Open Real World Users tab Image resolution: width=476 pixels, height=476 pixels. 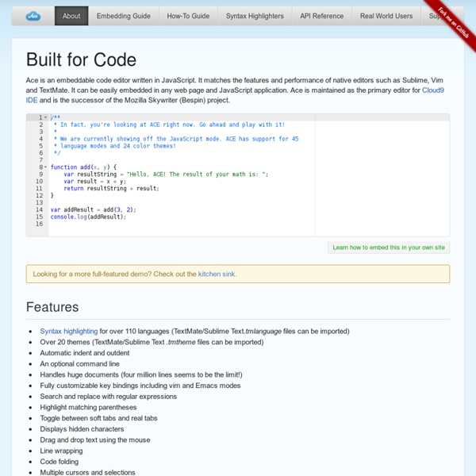click(386, 16)
